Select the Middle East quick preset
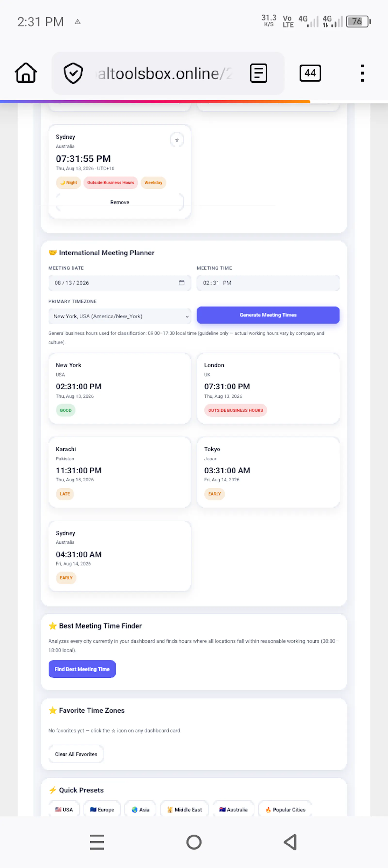The height and width of the screenshot is (868, 388). (184, 809)
